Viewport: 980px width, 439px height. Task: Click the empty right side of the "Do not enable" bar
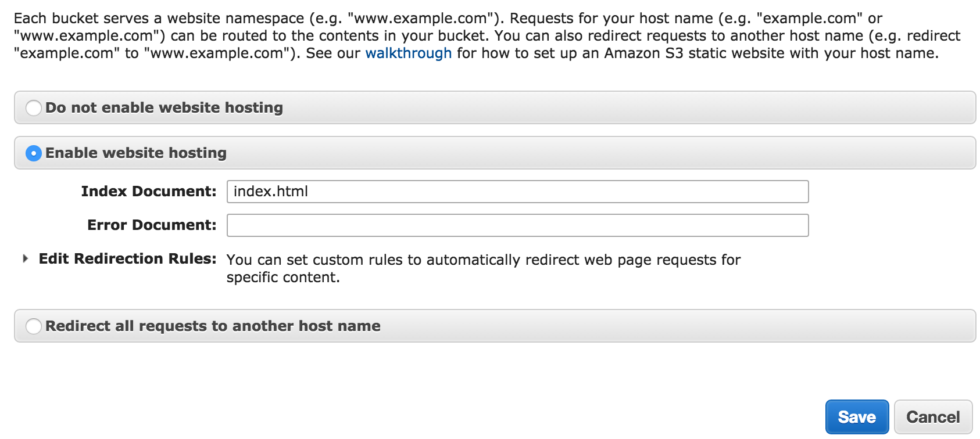698,108
